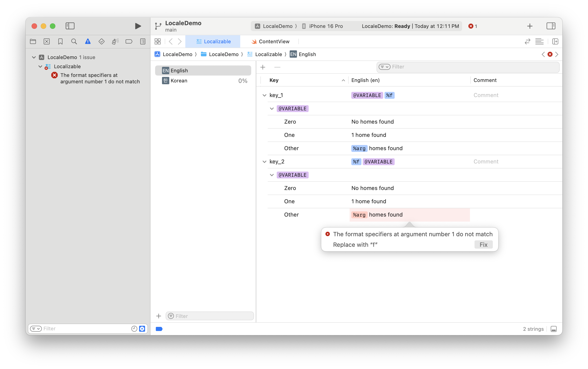Collapse the LocaleDemo issue group
Viewport: 588px width, 369px height.
(34, 57)
